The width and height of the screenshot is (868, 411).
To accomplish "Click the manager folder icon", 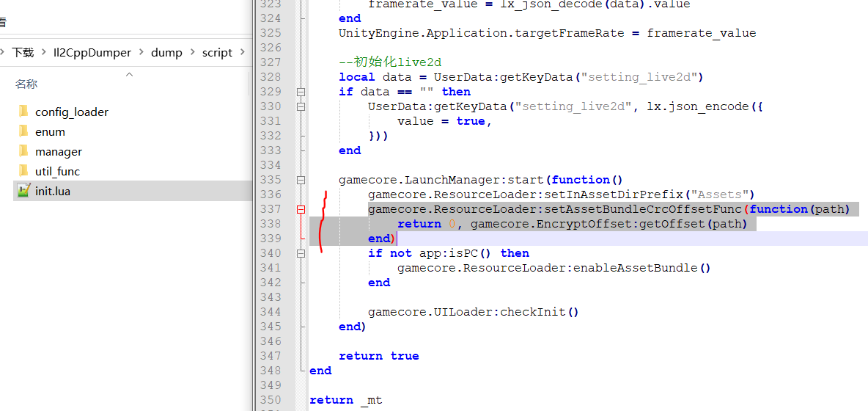I will 23,151.
